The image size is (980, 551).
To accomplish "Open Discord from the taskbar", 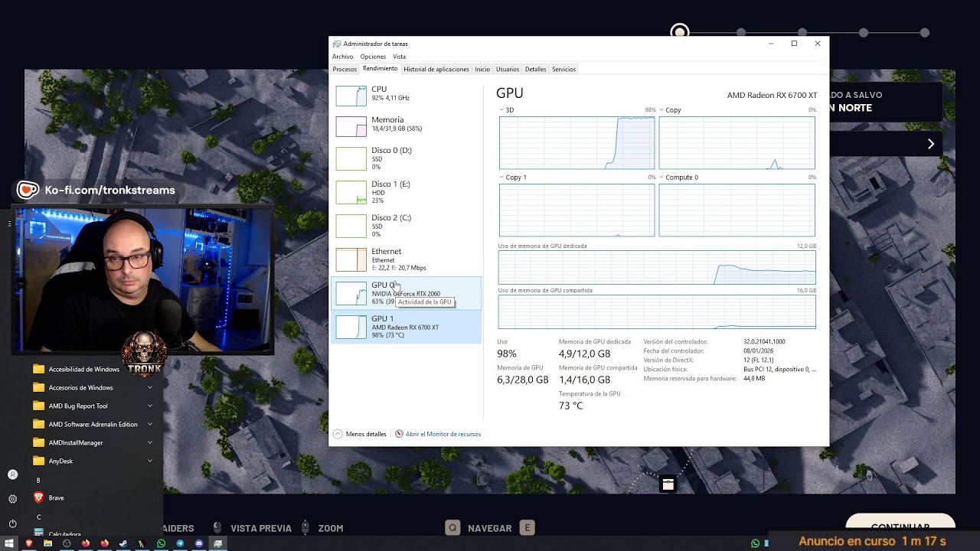I will click(x=199, y=543).
